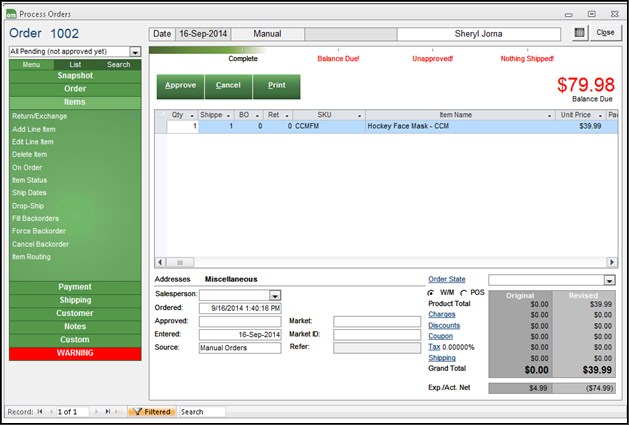Click the Print button
The width and height of the screenshot is (629, 425).
tap(276, 86)
